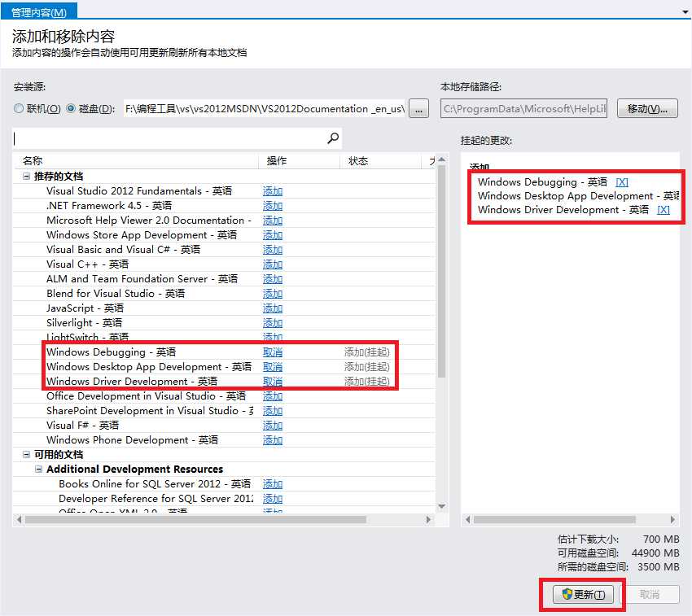Click pending changes horizontal scroll-left arrow

click(x=468, y=519)
